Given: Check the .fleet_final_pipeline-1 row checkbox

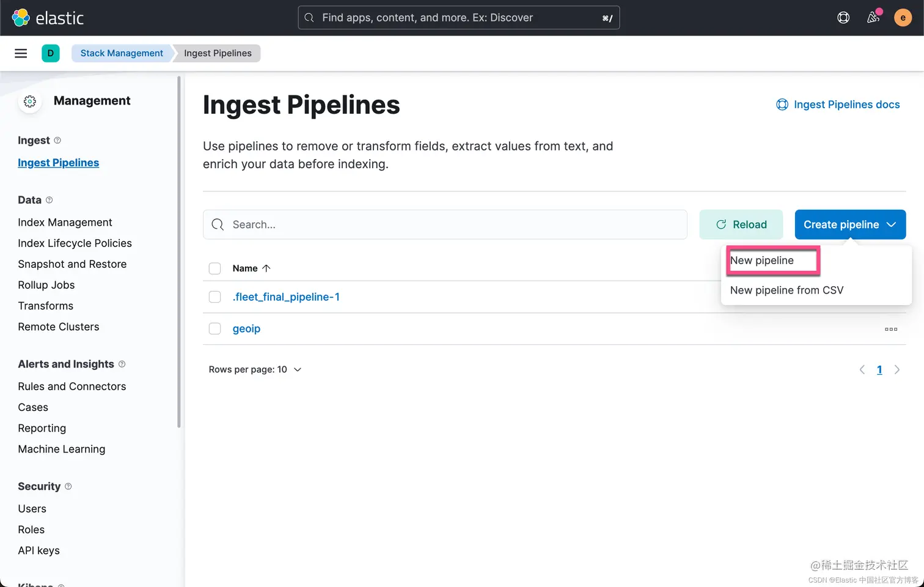Looking at the screenshot, I should tap(215, 297).
